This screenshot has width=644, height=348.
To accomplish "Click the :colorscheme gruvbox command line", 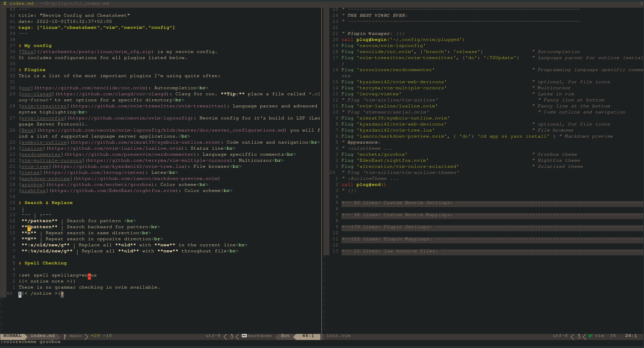I will (31, 342).
